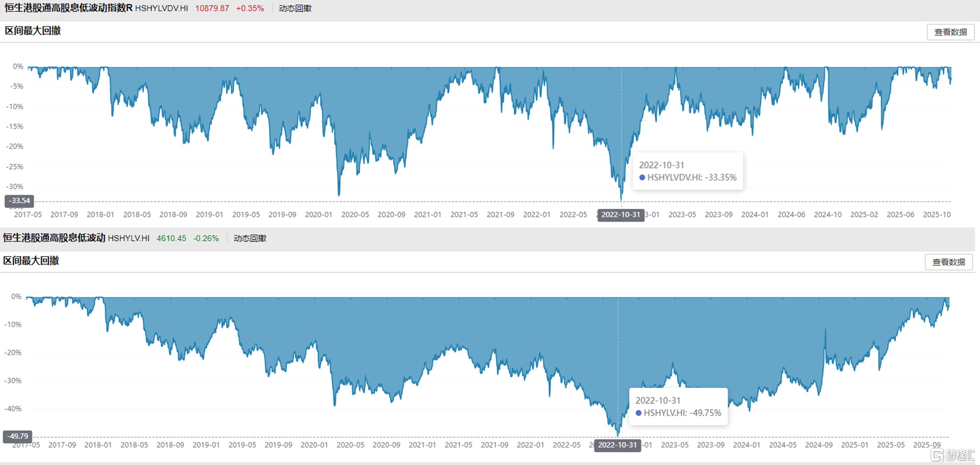The width and height of the screenshot is (980, 465).
Task: Click HSHYLV.HI ticker code
Action: tap(128, 238)
